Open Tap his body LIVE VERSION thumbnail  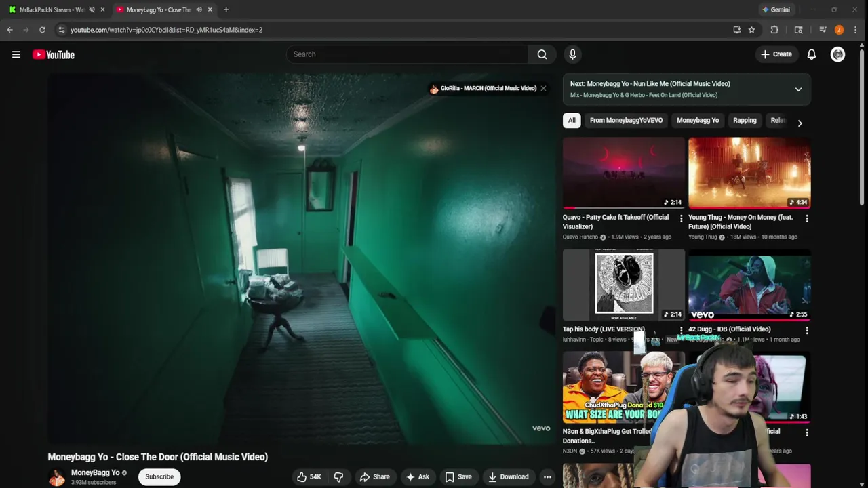pos(624,285)
